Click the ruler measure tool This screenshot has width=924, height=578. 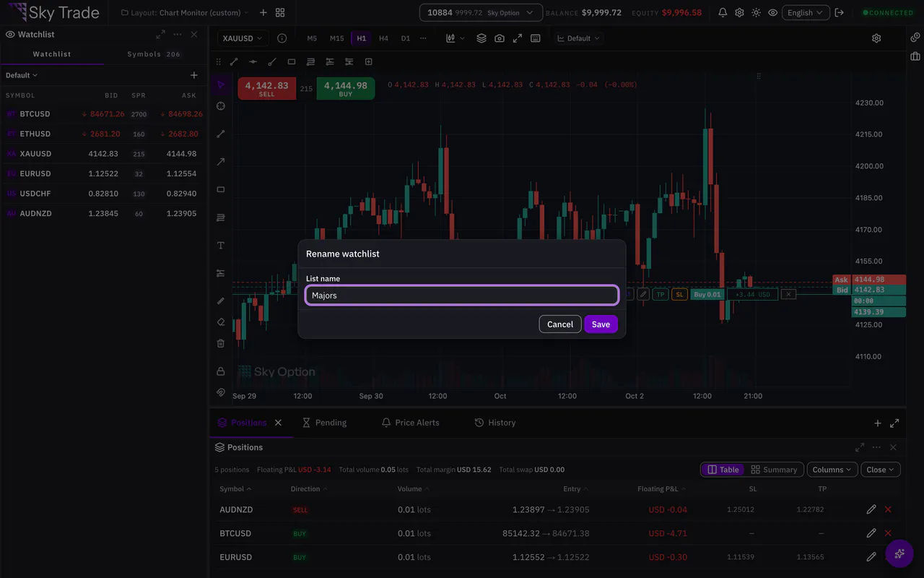(x=221, y=301)
